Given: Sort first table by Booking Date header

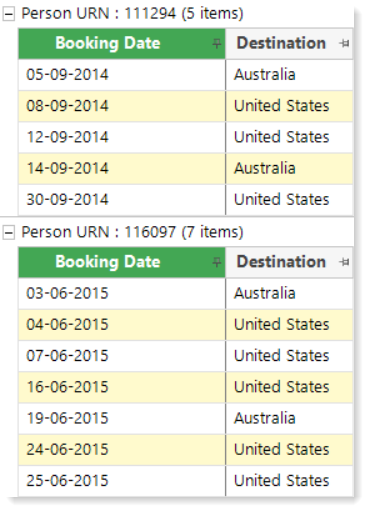Looking at the screenshot, I should tap(108, 43).
